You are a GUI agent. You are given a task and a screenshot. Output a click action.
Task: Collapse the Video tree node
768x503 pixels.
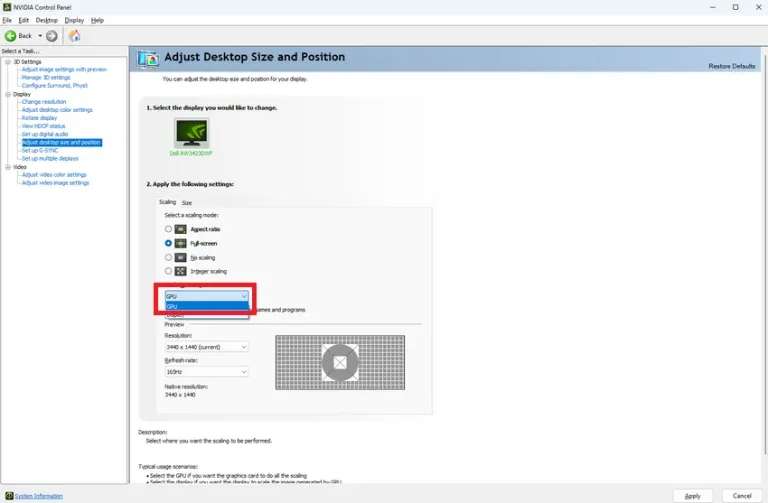8,167
